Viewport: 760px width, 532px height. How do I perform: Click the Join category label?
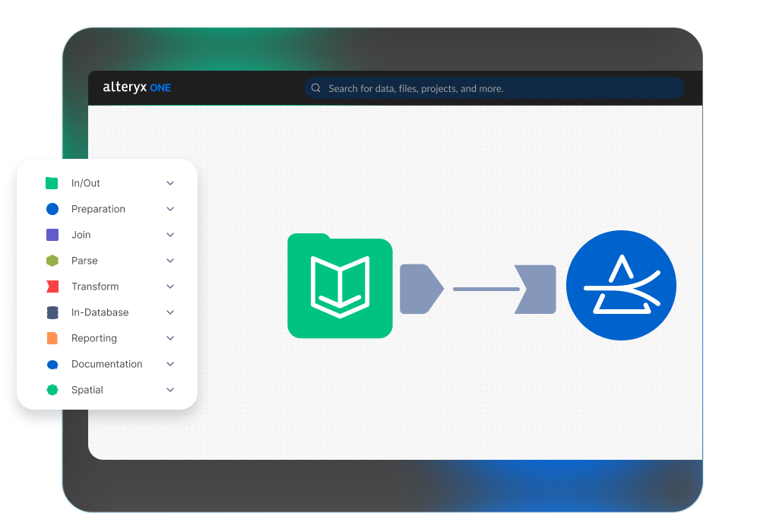81,234
